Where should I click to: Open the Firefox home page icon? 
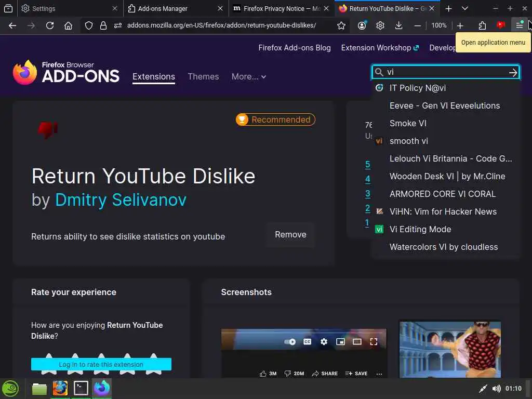point(68,25)
